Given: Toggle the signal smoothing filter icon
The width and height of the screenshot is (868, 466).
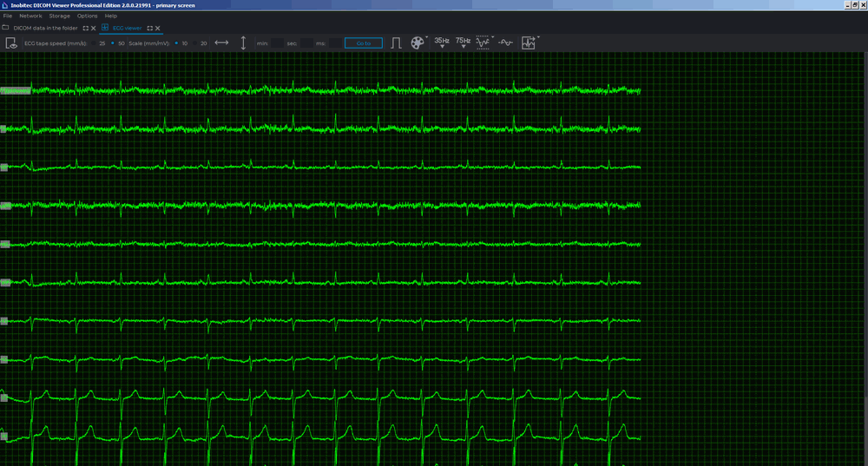Looking at the screenshot, I should (505, 43).
